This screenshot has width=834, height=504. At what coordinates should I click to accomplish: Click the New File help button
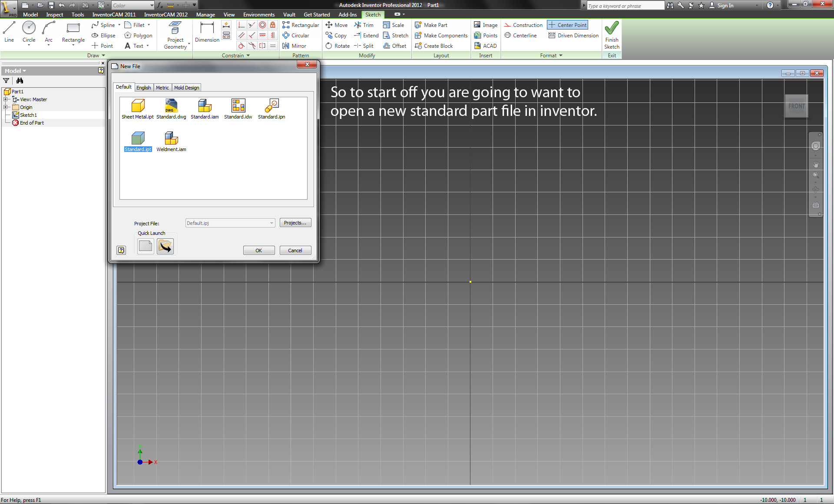tap(121, 250)
